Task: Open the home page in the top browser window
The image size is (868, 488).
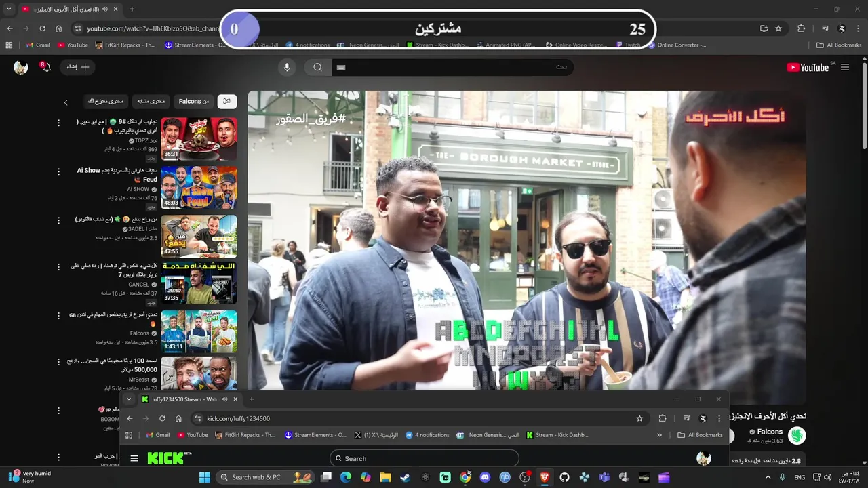Action: click(x=58, y=28)
